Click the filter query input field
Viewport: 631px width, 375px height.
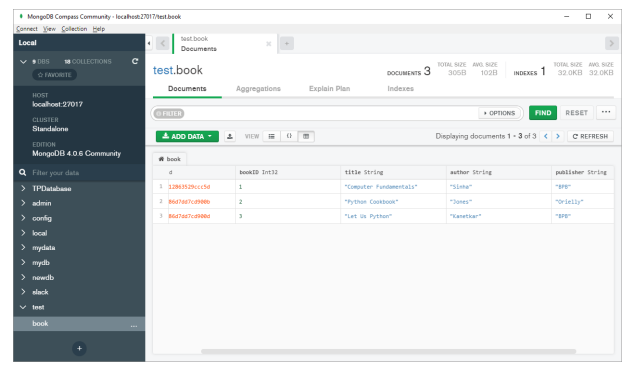click(330, 113)
